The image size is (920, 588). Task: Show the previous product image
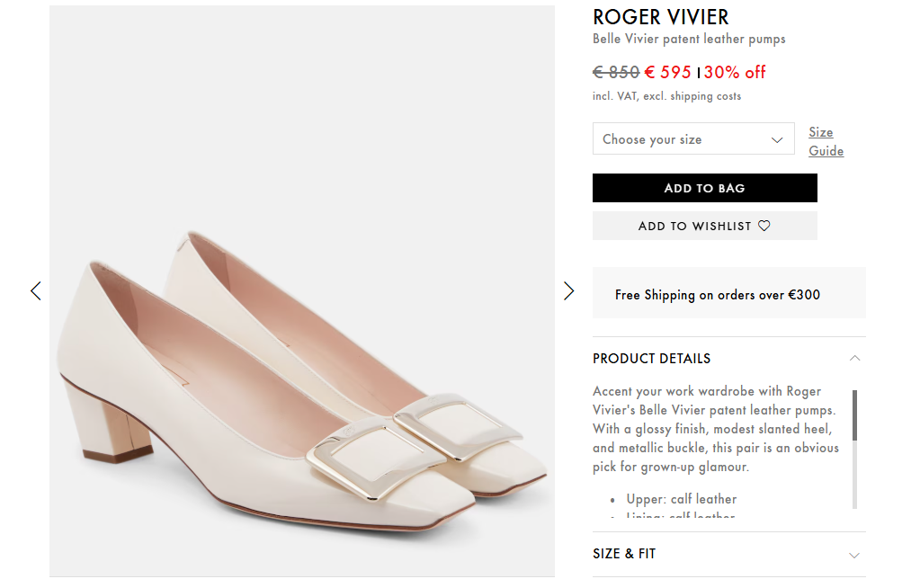pos(36,290)
